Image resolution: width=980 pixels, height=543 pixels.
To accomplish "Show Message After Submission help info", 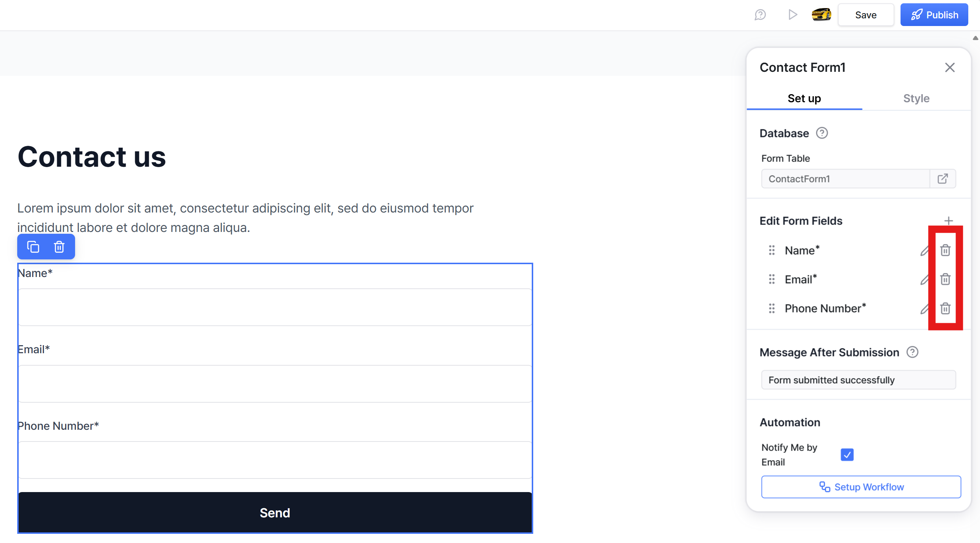I will [912, 352].
